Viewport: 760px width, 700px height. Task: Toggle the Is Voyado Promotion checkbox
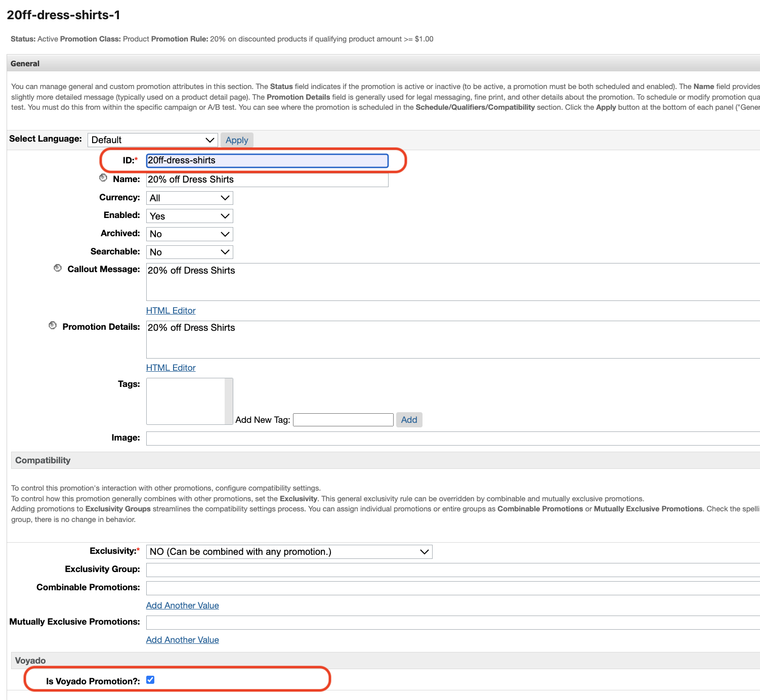[x=150, y=680]
